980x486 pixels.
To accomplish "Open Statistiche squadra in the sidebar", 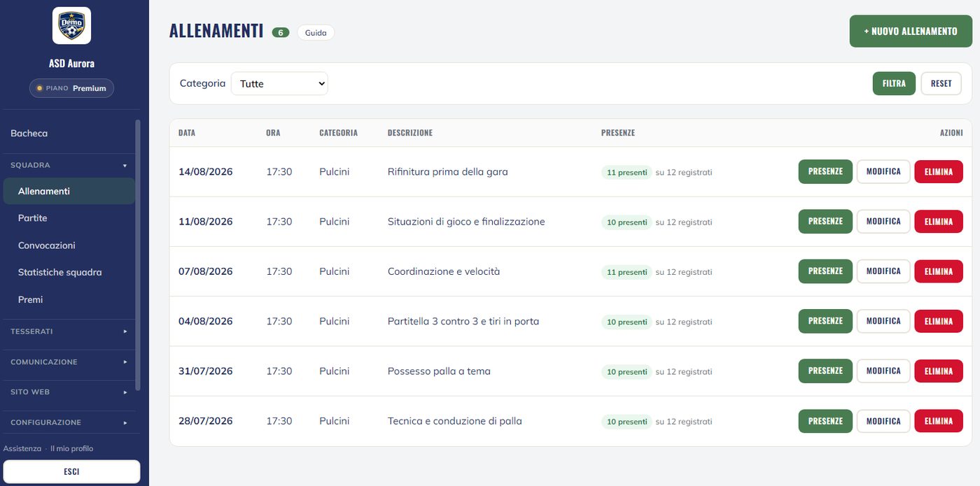I will click(69, 272).
